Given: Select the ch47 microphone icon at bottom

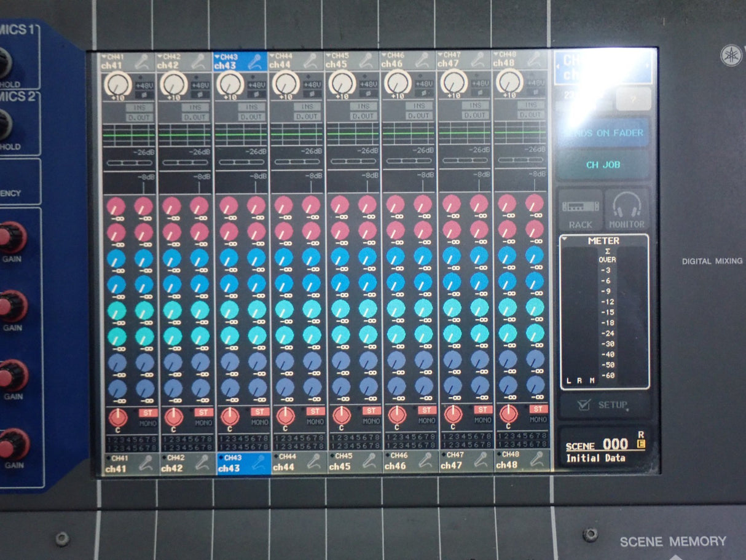Looking at the screenshot, I should (481, 461).
